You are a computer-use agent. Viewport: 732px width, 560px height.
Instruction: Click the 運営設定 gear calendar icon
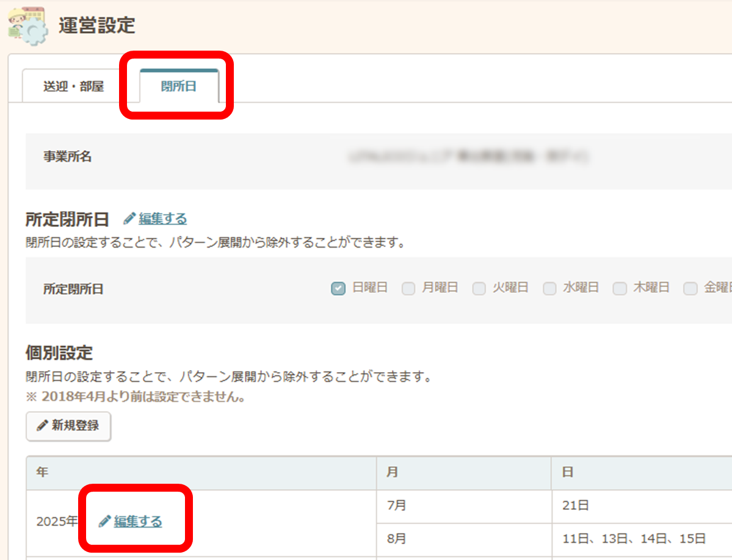click(27, 26)
